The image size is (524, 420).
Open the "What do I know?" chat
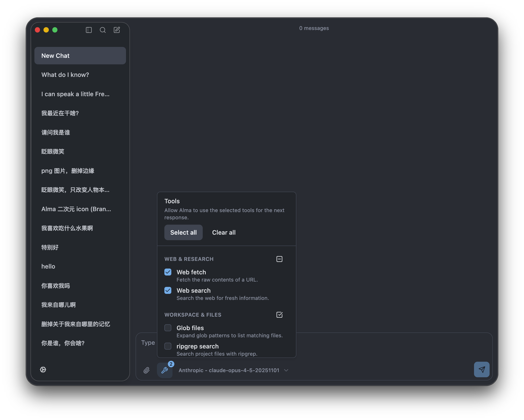pyautogui.click(x=65, y=75)
